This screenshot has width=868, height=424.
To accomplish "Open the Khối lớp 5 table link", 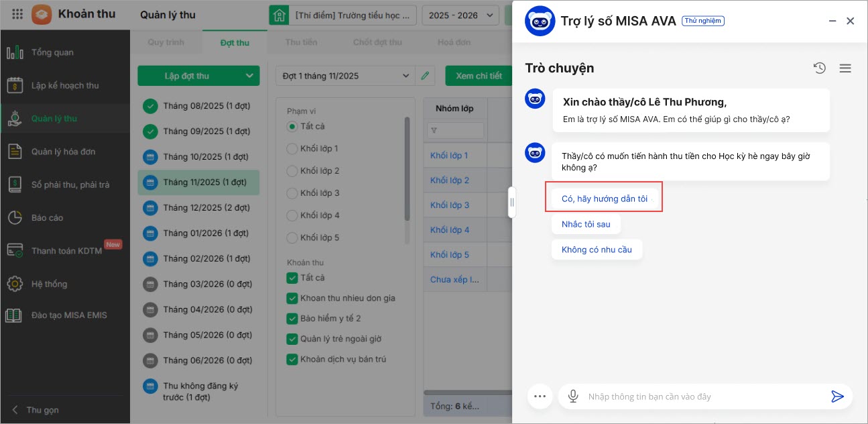I will pos(449,255).
